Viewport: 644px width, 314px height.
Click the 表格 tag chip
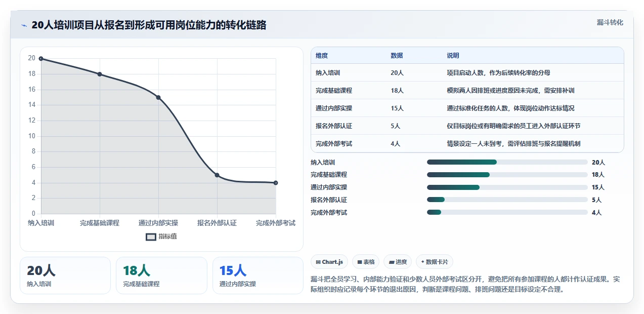366,262
